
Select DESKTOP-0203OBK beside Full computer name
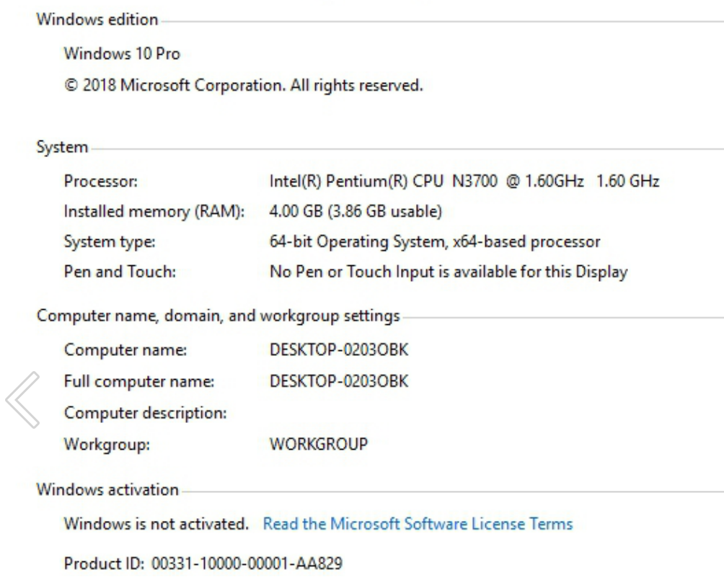[x=339, y=381]
